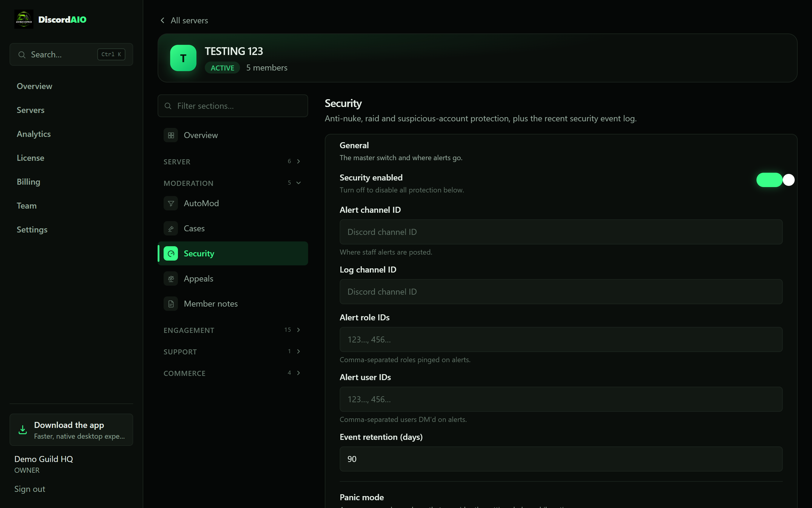Expand the SUPPORT section chevron
The height and width of the screenshot is (508, 812).
(x=298, y=351)
